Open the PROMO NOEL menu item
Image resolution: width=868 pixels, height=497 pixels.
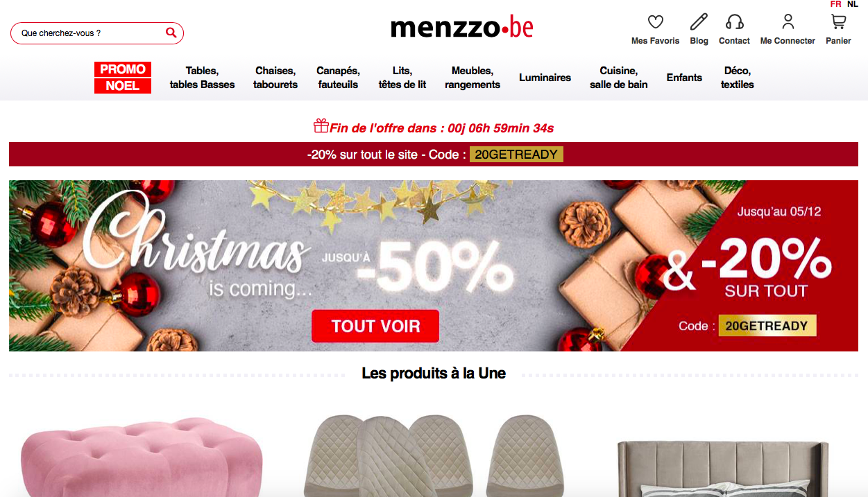pos(123,78)
